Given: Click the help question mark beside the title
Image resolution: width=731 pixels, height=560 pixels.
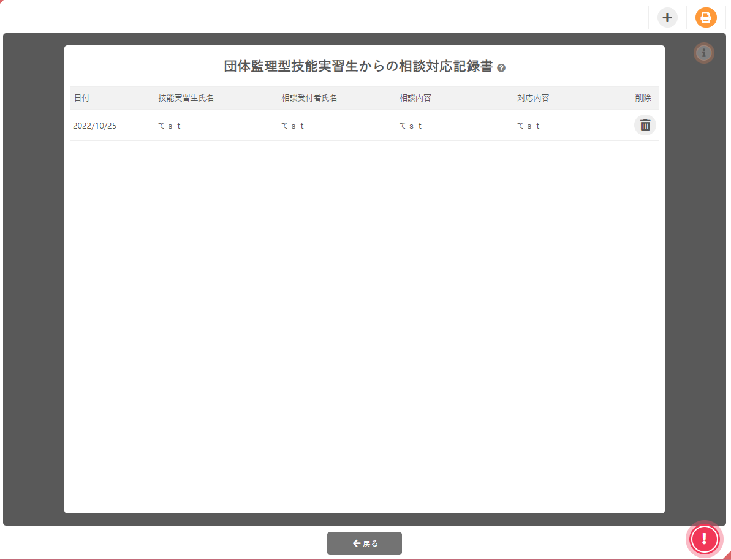Looking at the screenshot, I should (x=501, y=68).
